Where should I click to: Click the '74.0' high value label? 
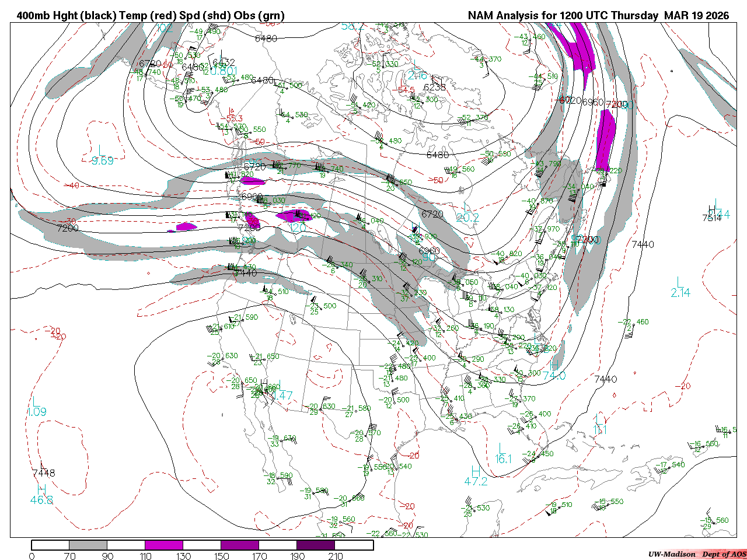coord(554,376)
